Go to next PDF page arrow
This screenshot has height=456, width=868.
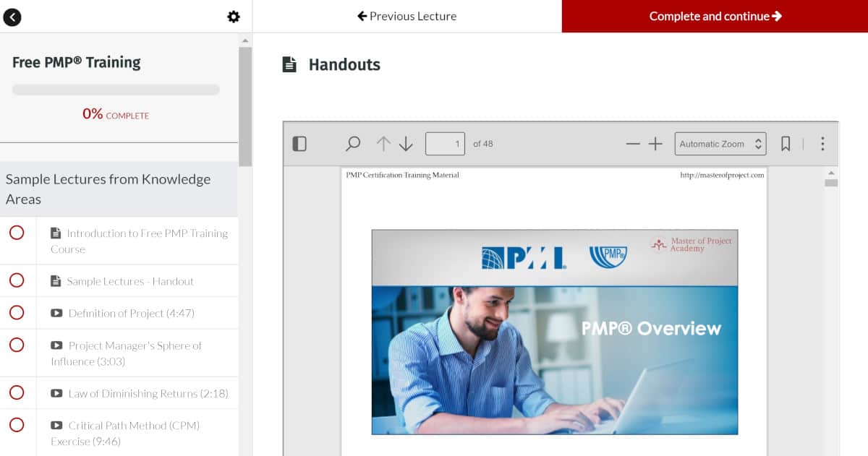[x=406, y=144]
